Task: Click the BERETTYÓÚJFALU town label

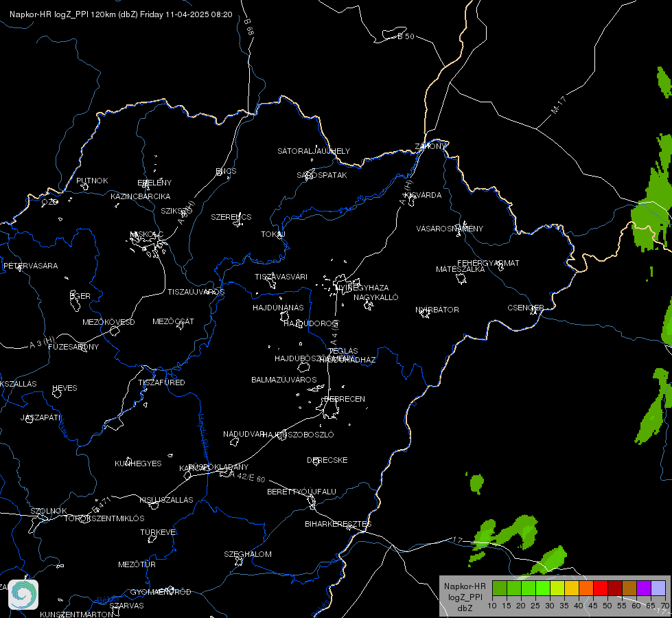Action: pyautogui.click(x=302, y=492)
